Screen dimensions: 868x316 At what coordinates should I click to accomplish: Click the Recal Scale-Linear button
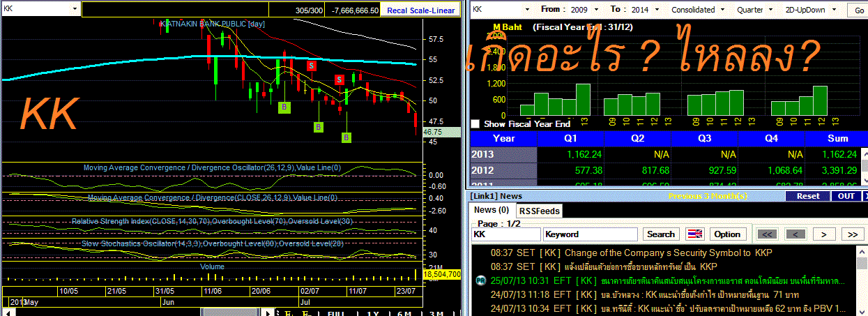(x=420, y=10)
